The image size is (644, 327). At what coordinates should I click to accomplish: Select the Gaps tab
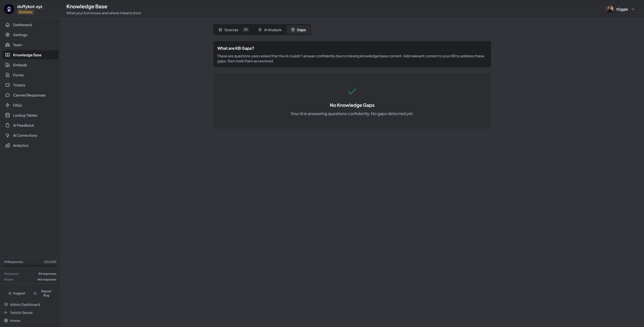(298, 30)
